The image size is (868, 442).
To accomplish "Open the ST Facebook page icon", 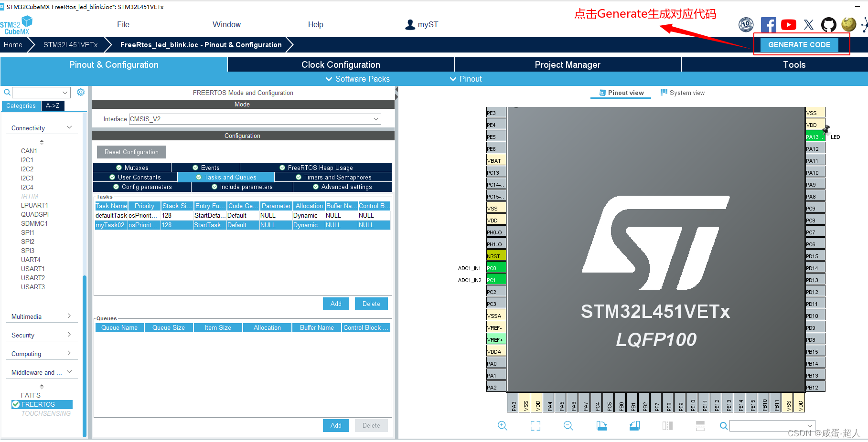I will tap(768, 24).
